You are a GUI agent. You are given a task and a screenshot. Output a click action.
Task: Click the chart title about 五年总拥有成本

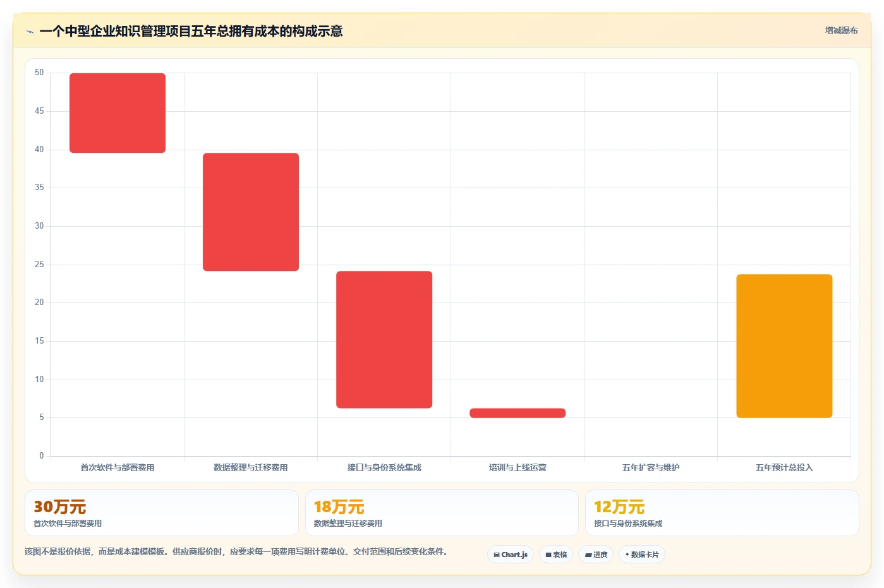tap(191, 32)
